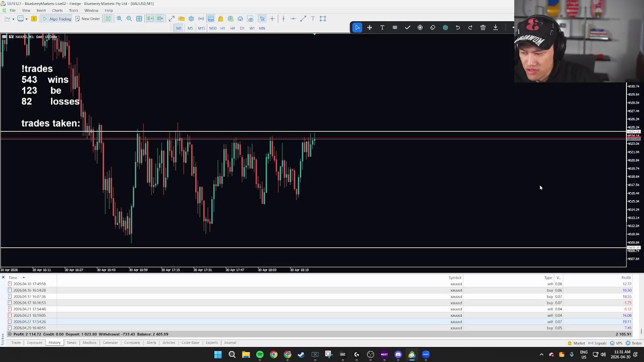Open the Tools menu
The width and height of the screenshot is (644, 362).
73,11
